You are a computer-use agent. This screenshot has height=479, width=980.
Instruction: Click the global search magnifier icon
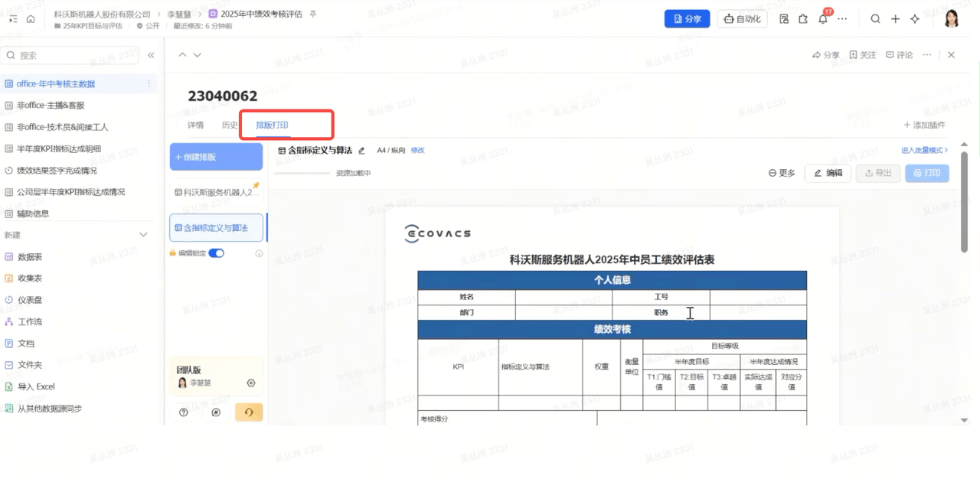[875, 19]
